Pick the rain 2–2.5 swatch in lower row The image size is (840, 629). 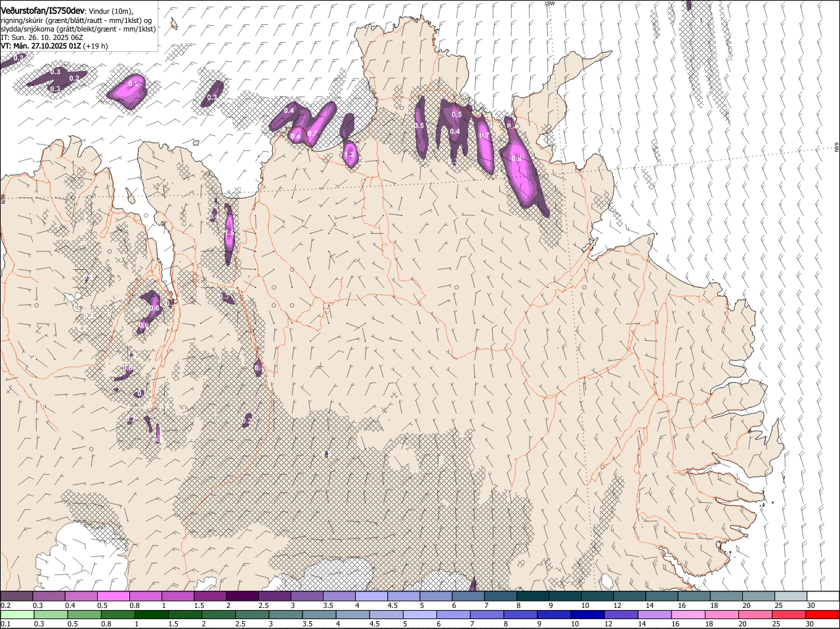pyautogui.click(x=219, y=615)
